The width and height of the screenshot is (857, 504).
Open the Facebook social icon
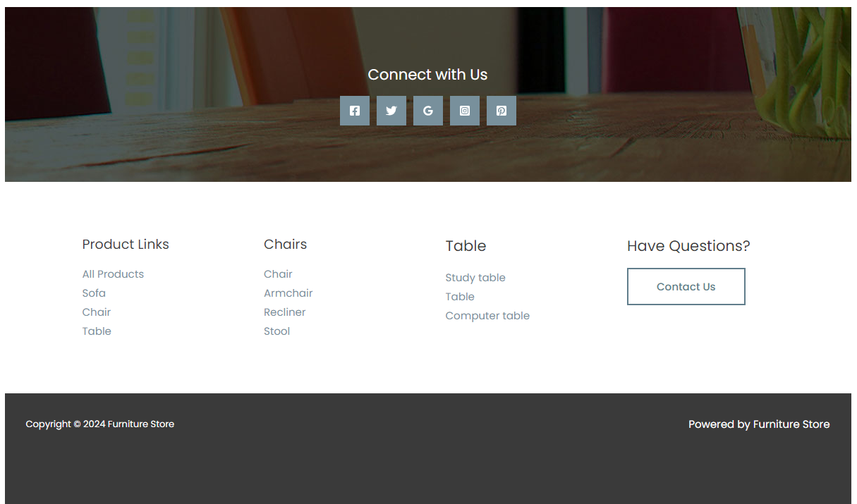pos(355,111)
